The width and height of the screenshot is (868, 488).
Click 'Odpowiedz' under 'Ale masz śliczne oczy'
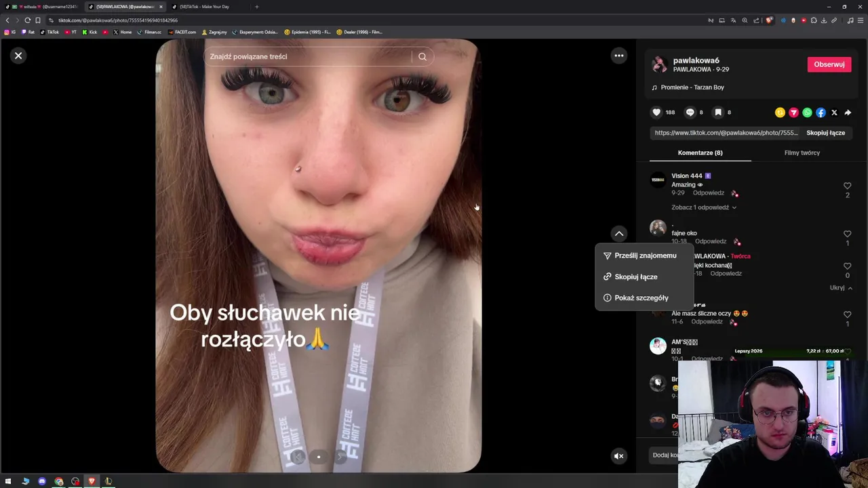707,321
